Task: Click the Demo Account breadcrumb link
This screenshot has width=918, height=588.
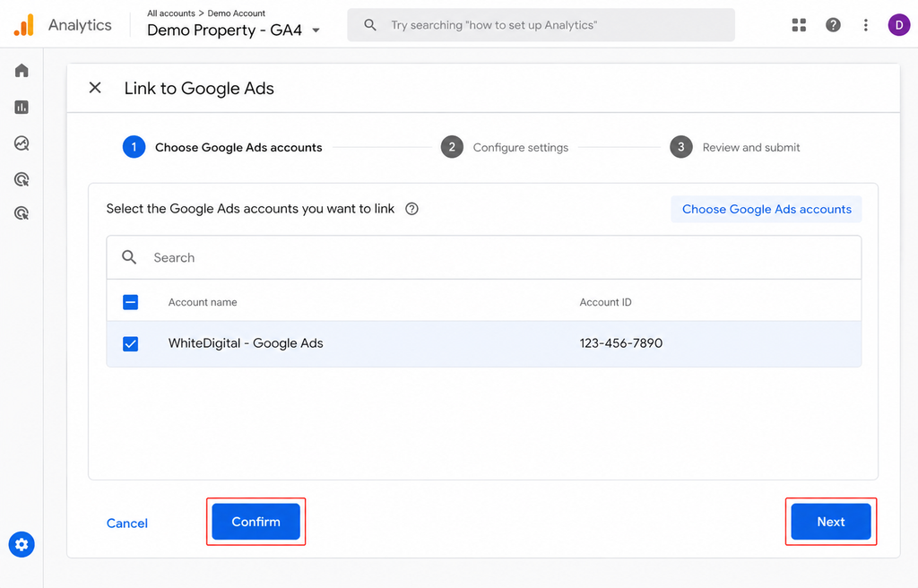Action: tap(237, 13)
